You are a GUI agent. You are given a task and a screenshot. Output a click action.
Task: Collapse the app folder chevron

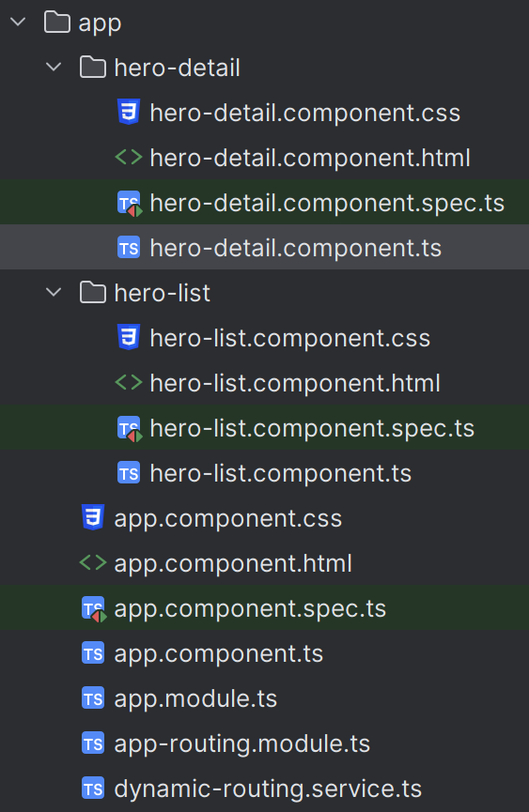tap(18, 22)
